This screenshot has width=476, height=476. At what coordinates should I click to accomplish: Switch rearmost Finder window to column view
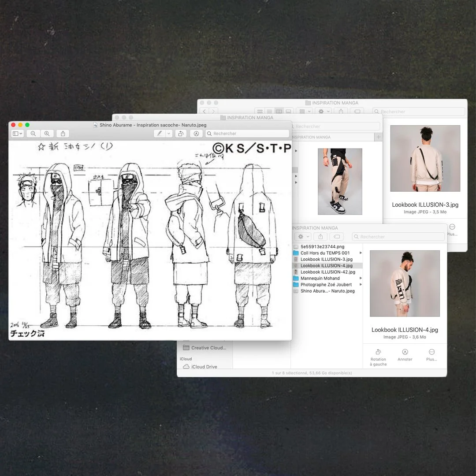point(279,112)
